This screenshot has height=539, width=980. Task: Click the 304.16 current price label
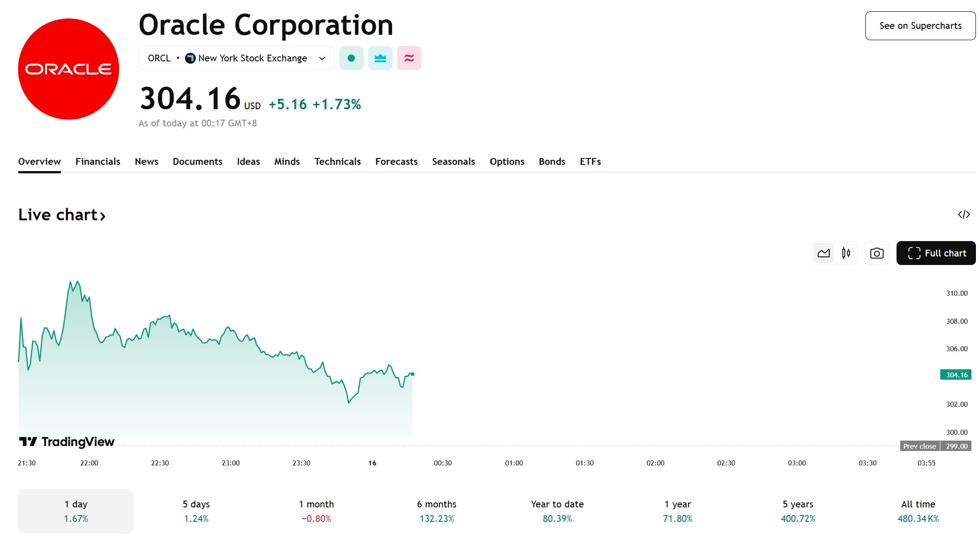956,375
